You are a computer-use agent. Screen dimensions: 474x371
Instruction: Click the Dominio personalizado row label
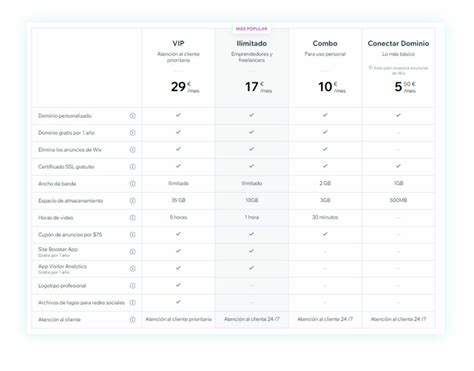[x=65, y=116]
